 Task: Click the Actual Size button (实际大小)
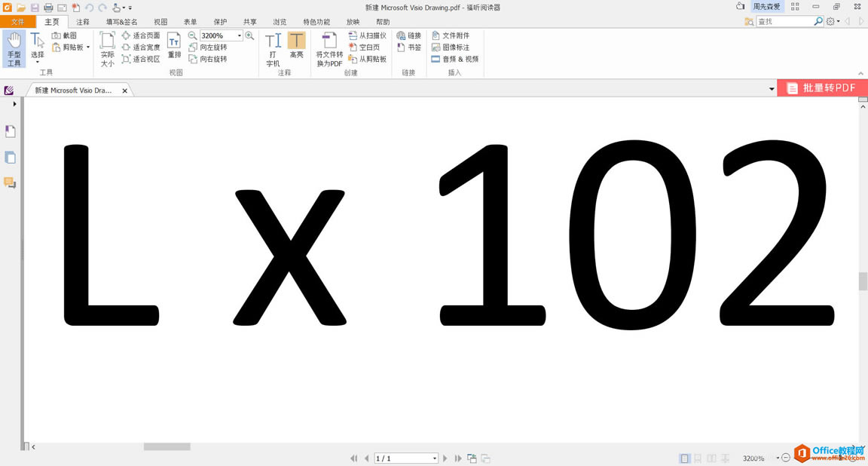pos(108,49)
